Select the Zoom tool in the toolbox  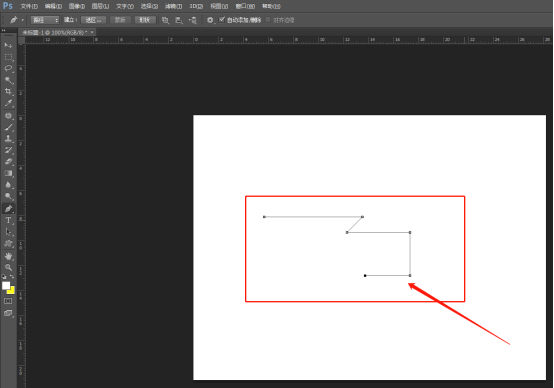[8, 267]
